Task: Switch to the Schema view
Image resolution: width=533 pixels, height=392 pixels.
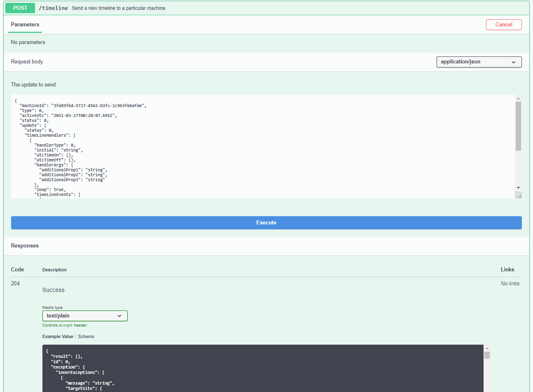Action: (86, 336)
